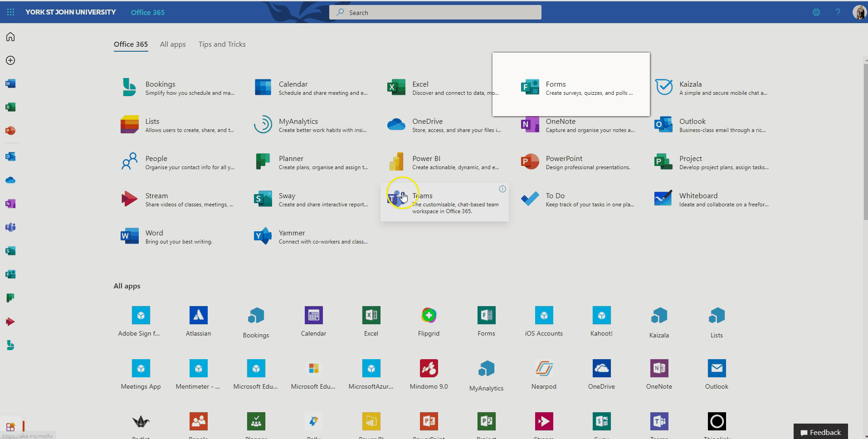This screenshot has height=439, width=868.
Task: Open Teams from the left sidebar
Action: [x=10, y=227]
